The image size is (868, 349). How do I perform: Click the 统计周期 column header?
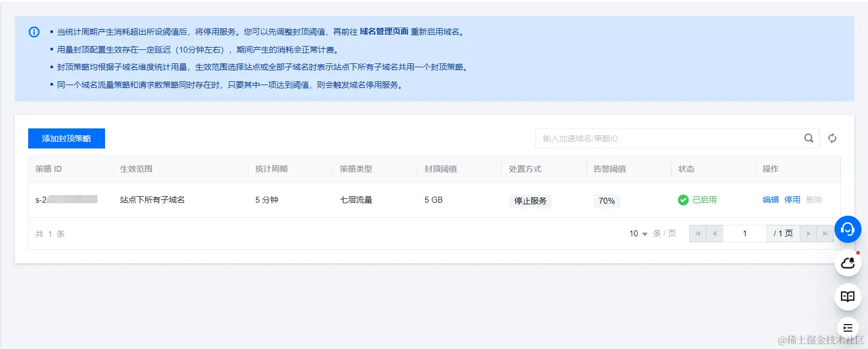click(x=272, y=169)
